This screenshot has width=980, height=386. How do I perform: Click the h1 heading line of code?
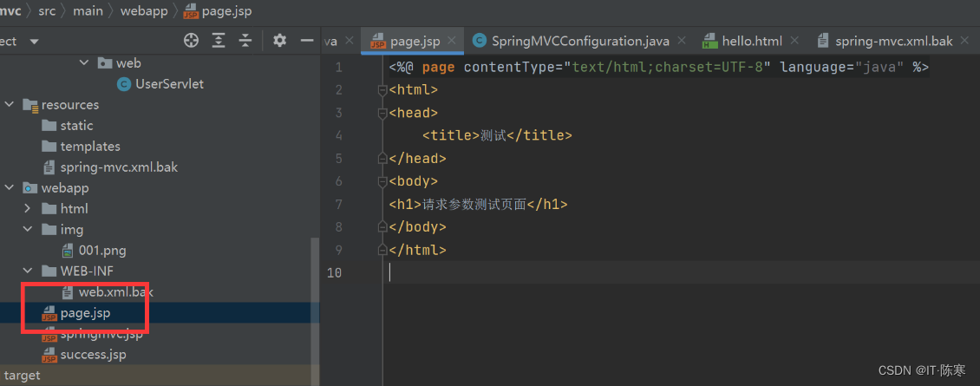coord(478,204)
